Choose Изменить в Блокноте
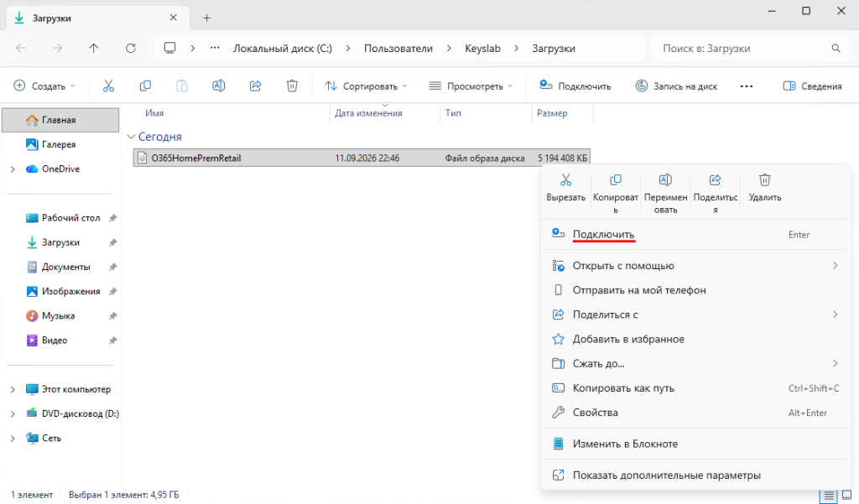Screen dimensions: 859x504 [695, 444]
